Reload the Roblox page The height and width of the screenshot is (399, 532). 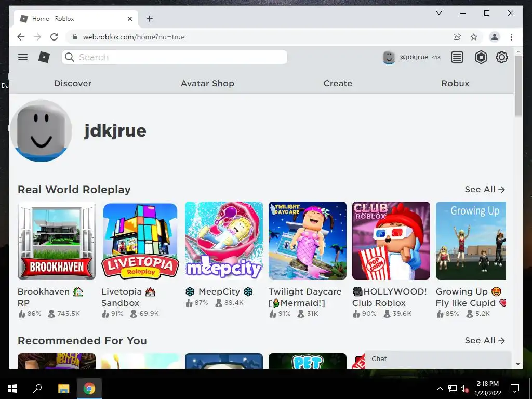coord(54,37)
